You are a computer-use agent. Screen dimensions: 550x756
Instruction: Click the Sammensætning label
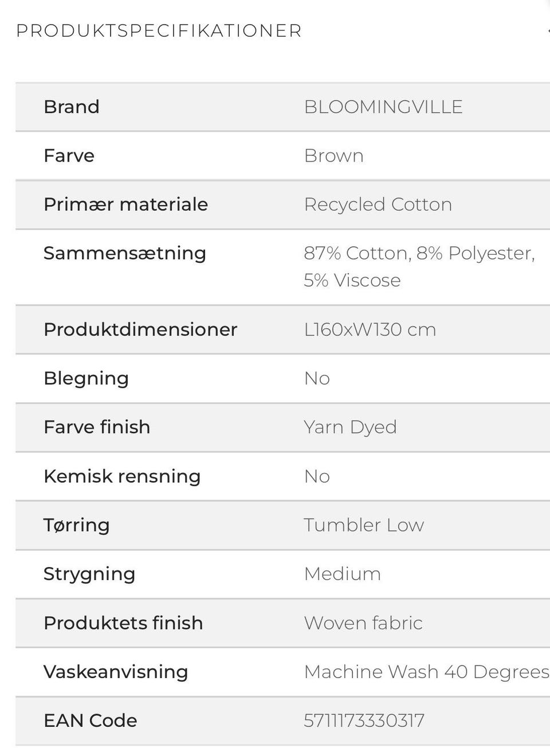click(124, 253)
